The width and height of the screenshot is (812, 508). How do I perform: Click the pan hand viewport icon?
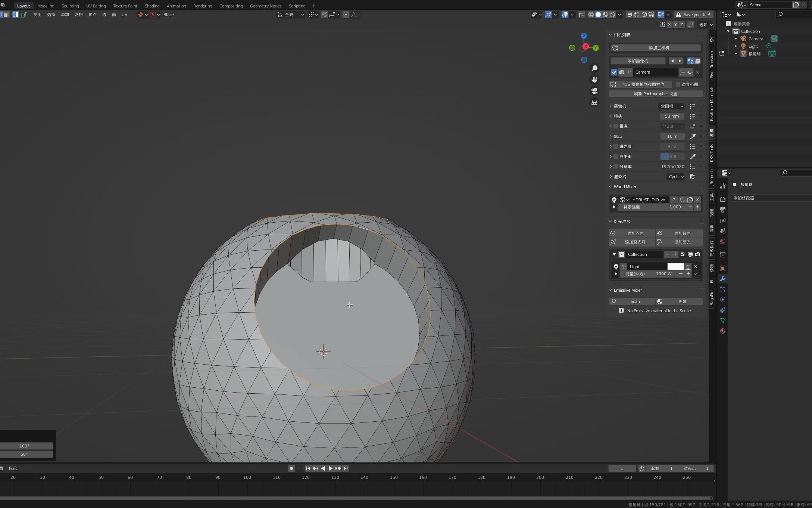tap(594, 80)
